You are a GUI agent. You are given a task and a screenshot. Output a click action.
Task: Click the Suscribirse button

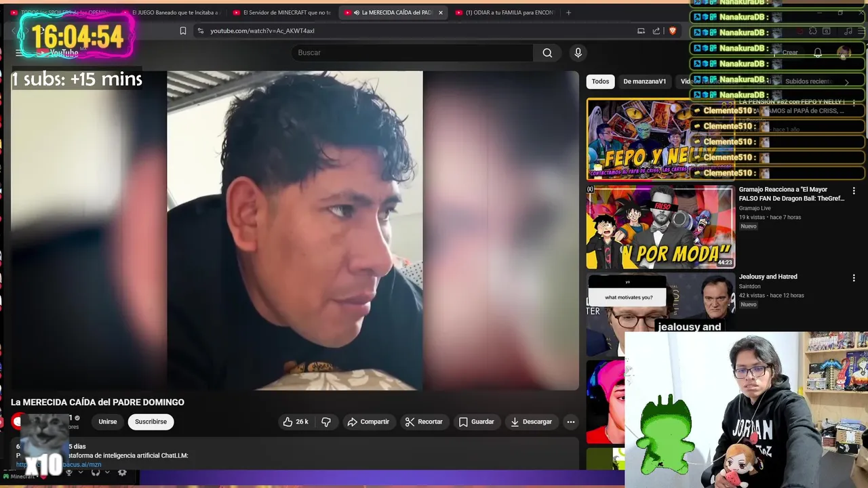click(x=151, y=422)
